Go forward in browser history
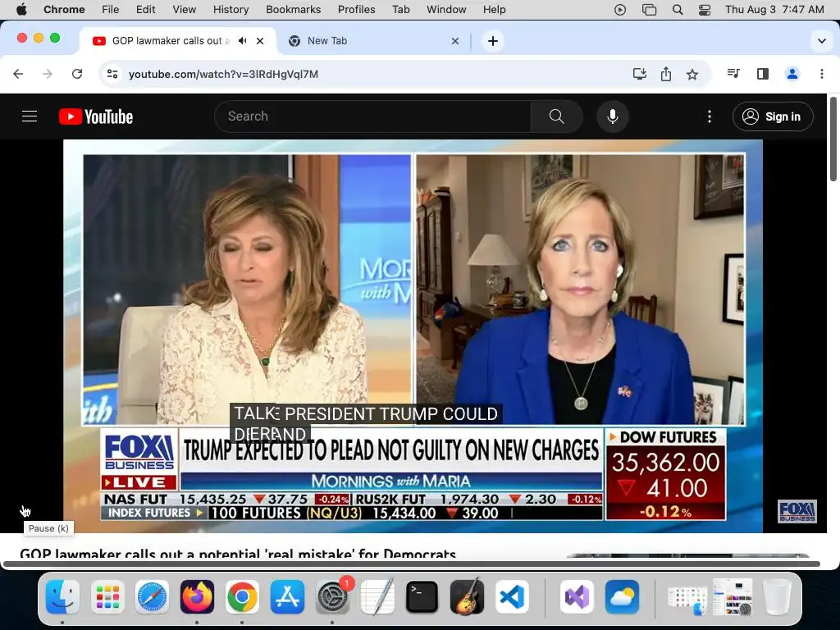Screen dimensions: 840x630 (47, 74)
